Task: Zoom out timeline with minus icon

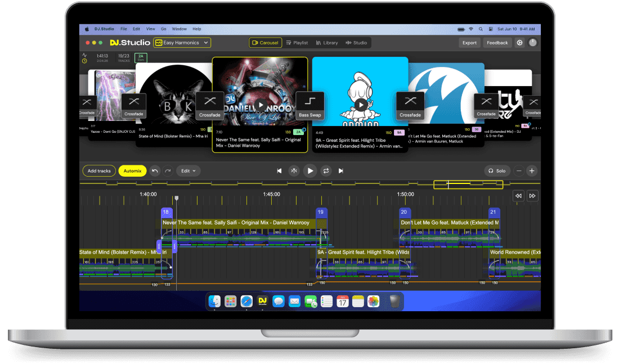Action: pyautogui.click(x=519, y=170)
